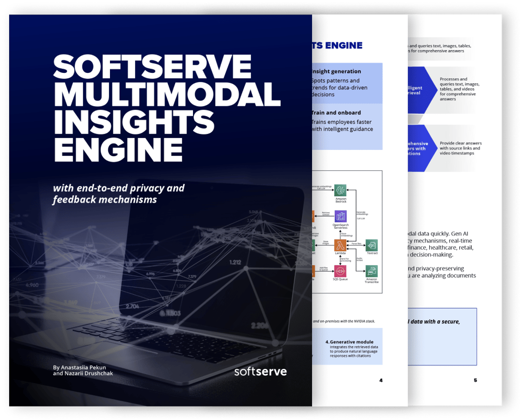Image resolution: width=521 pixels, height=420 pixels.
Task: Click the author line 'and Nazarii Drushchak'
Action: [83, 374]
